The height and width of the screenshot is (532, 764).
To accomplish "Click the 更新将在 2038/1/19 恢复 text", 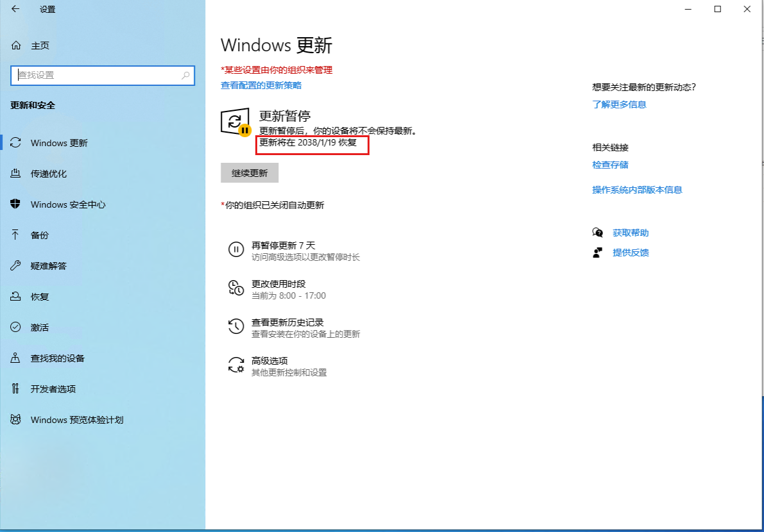I will click(308, 142).
